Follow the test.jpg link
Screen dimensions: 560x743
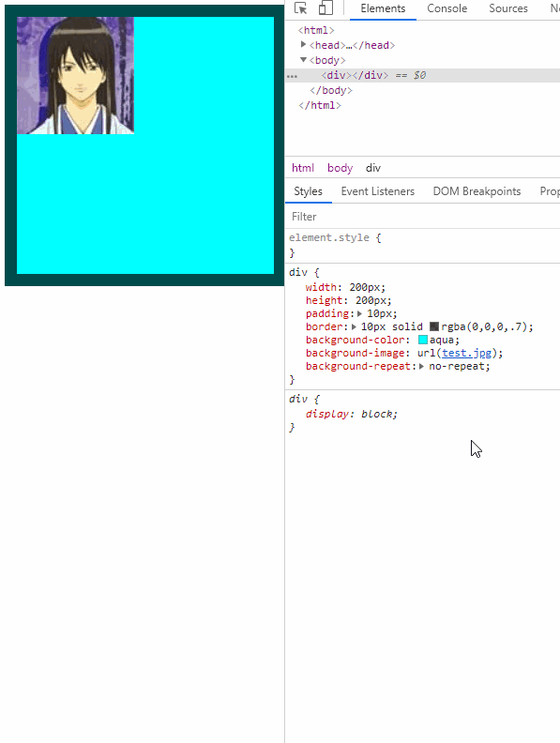(x=467, y=353)
